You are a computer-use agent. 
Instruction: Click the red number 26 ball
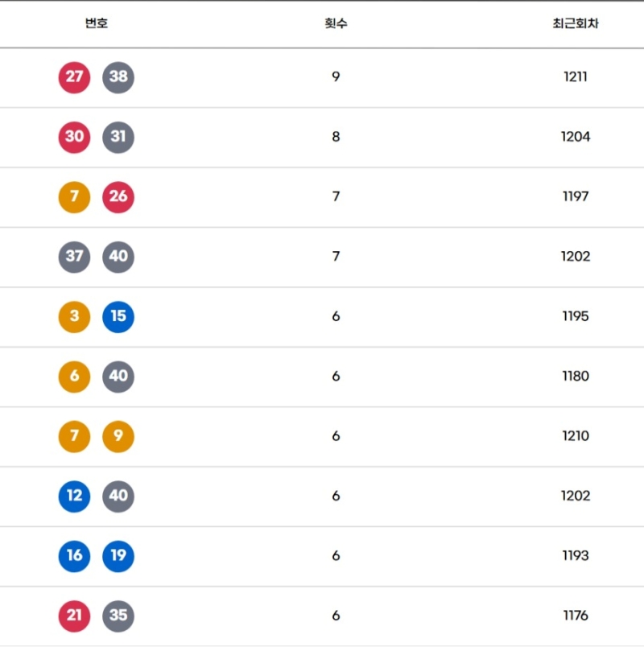point(118,197)
